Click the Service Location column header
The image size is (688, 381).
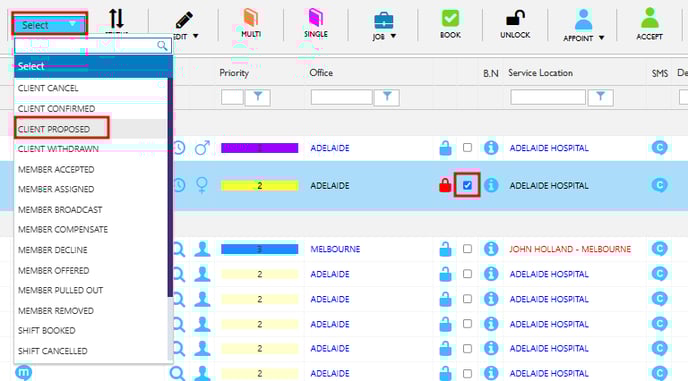[x=540, y=73]
